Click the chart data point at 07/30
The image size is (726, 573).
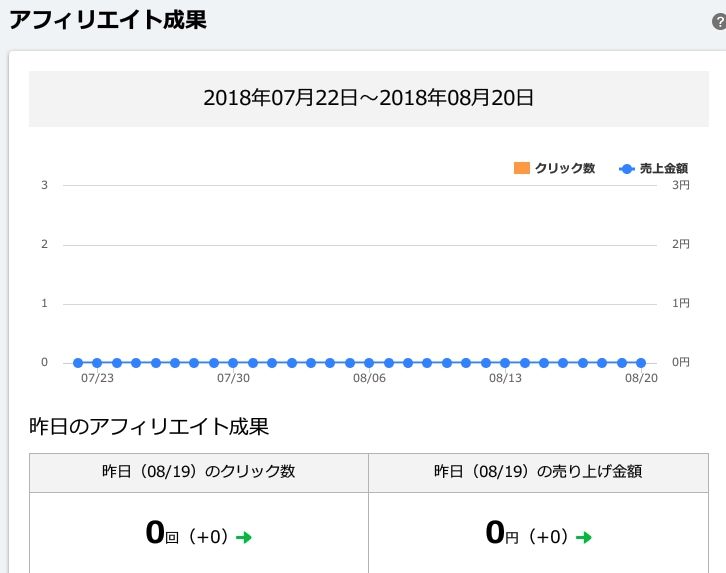click(233, 363)
